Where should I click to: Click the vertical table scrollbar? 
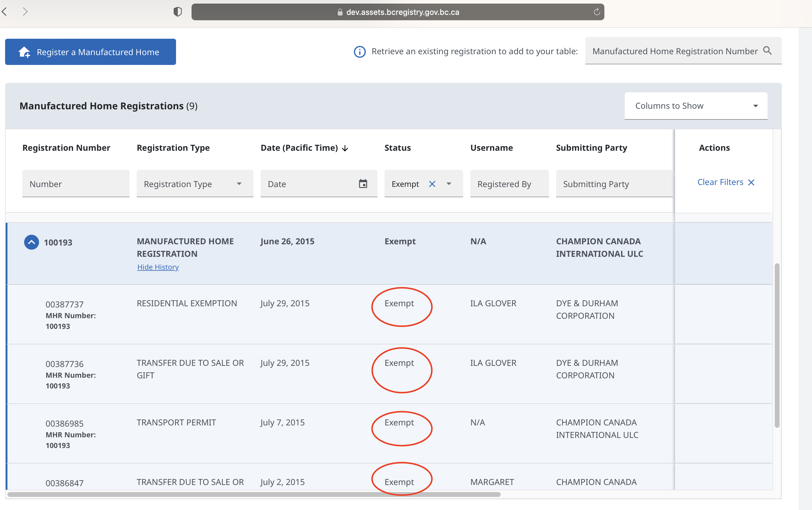tap(777, 345)
